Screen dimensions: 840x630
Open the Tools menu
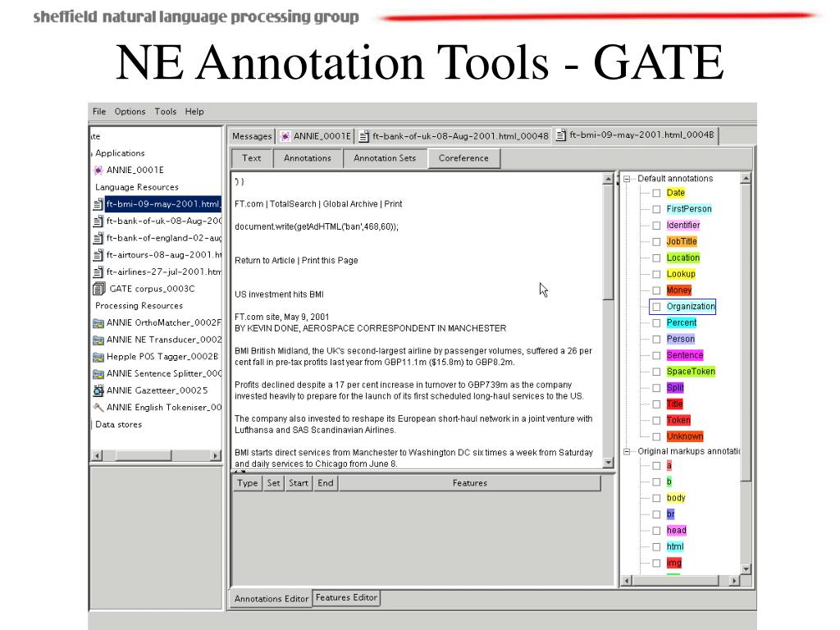[166, 112]
